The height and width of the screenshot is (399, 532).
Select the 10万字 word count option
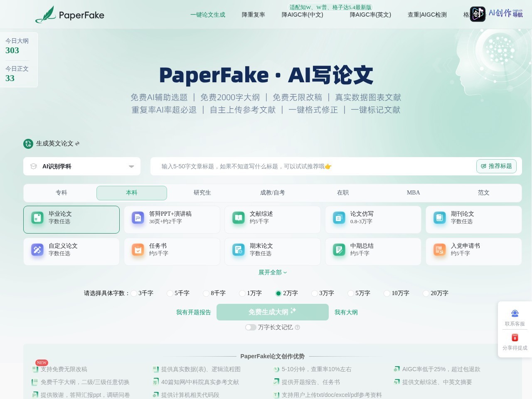pos(397,293)
